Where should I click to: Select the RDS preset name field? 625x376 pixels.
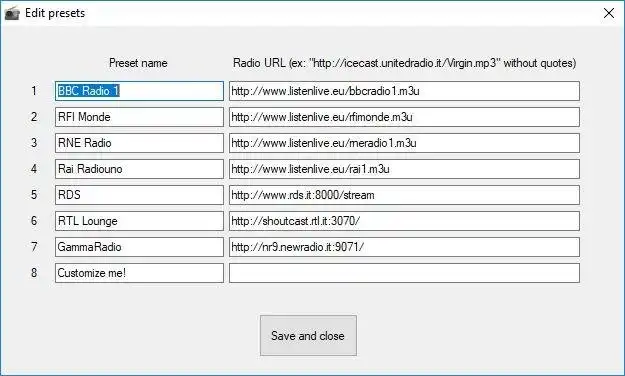click(139, 195)
